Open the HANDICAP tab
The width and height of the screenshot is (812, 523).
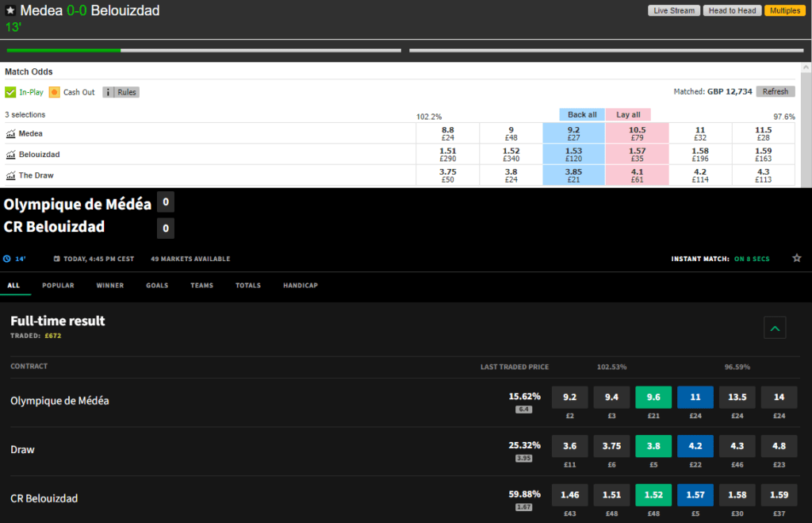tap(301, 286)
